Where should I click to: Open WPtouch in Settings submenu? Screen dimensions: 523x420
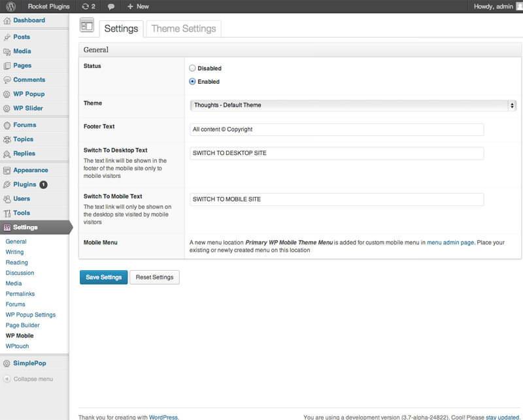pyautogui.click(x=18, y=346)
